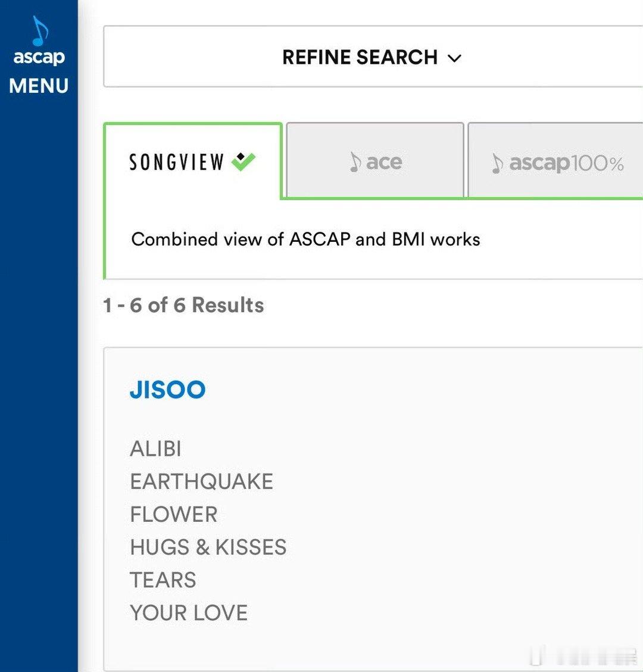The width and height of the screenshot is (643, 672).
Task: Open the JISOO result link
Action: (x=167, y=390)
